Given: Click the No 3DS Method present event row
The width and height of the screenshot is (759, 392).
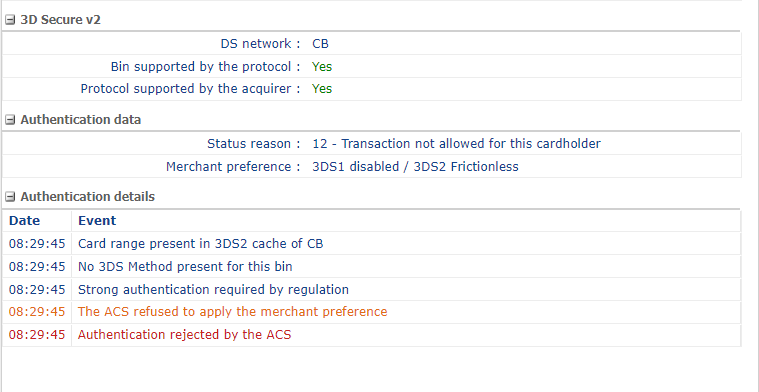Looking at the screenshot, I should coord(371,266).
